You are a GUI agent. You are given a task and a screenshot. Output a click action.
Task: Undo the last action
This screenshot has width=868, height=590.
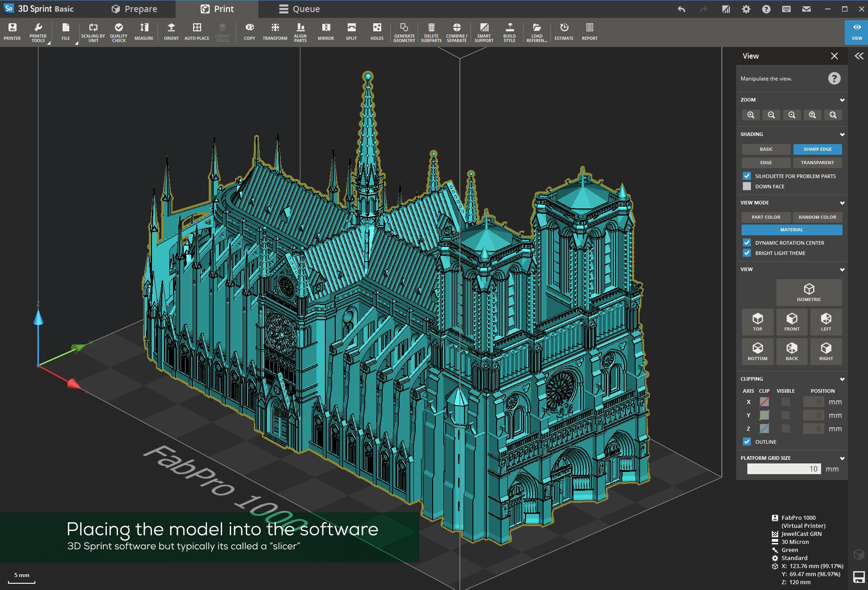pos(681,9)
